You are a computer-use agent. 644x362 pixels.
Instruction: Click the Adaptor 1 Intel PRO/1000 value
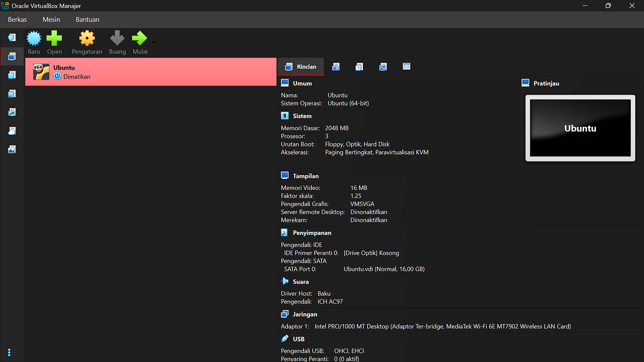coord(443,327)
